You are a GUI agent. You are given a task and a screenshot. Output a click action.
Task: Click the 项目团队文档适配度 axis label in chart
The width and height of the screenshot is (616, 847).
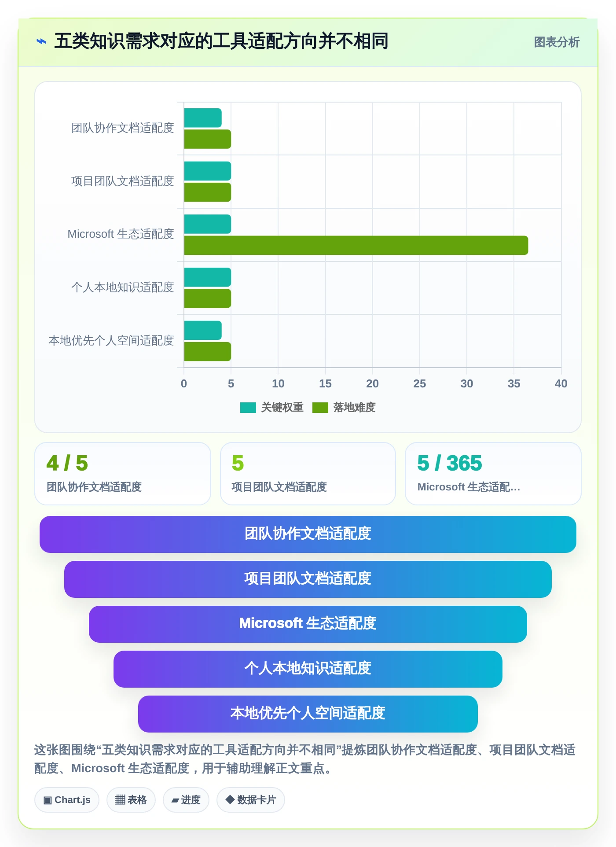click(x=123, y=181)
